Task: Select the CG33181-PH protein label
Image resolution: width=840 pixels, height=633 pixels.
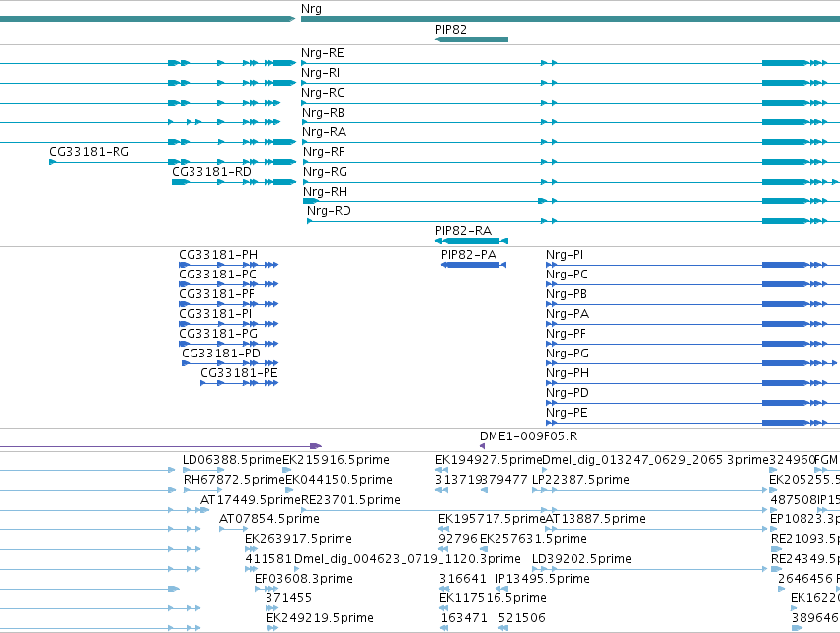Action: click(218, 255)
